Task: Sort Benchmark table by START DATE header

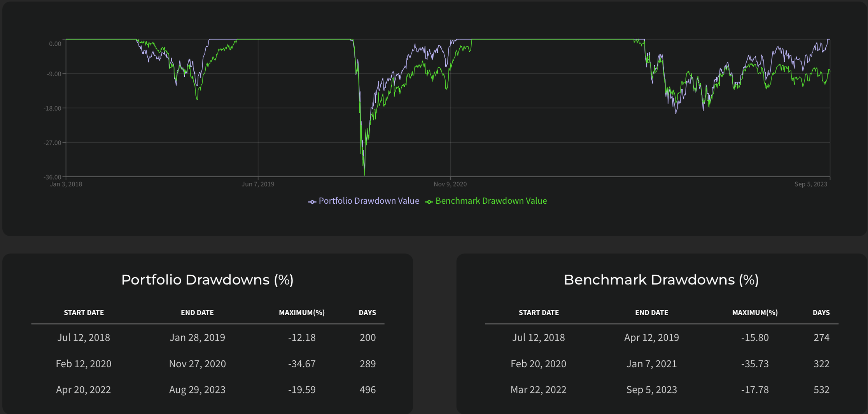Action: pyautogui.click(x=539, y=313)
